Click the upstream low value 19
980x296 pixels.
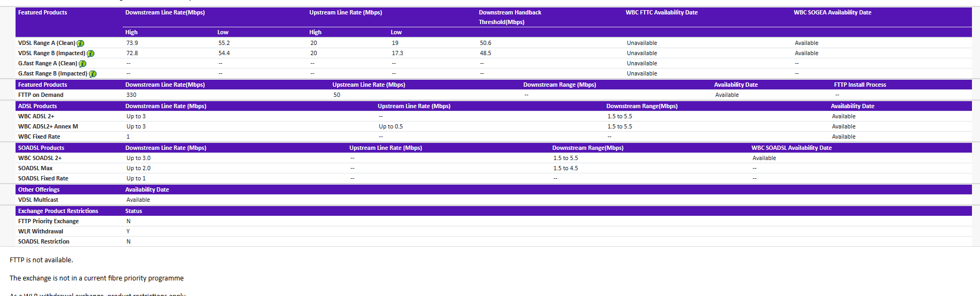pos(395,43)
